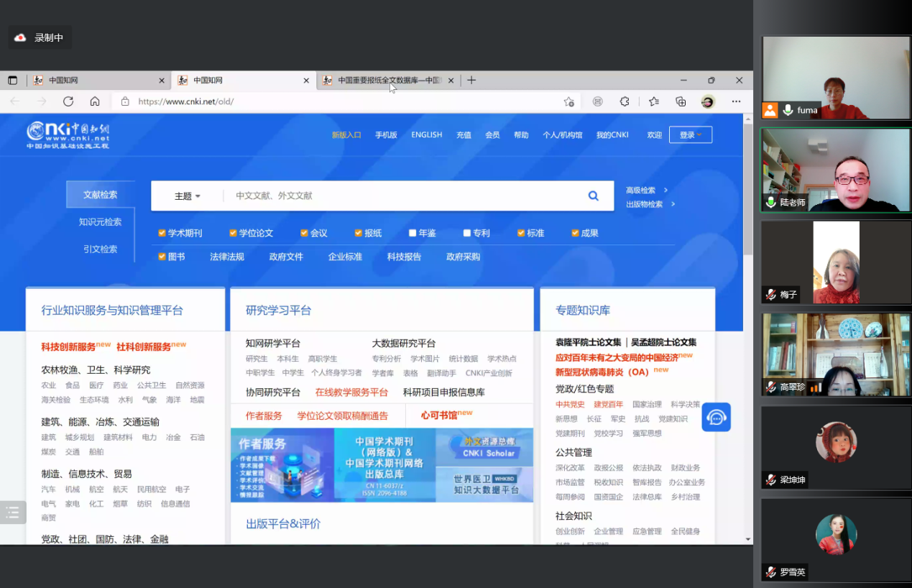Open 新版入口 in the top navigation
912x588 pixels.
[346, 135]
